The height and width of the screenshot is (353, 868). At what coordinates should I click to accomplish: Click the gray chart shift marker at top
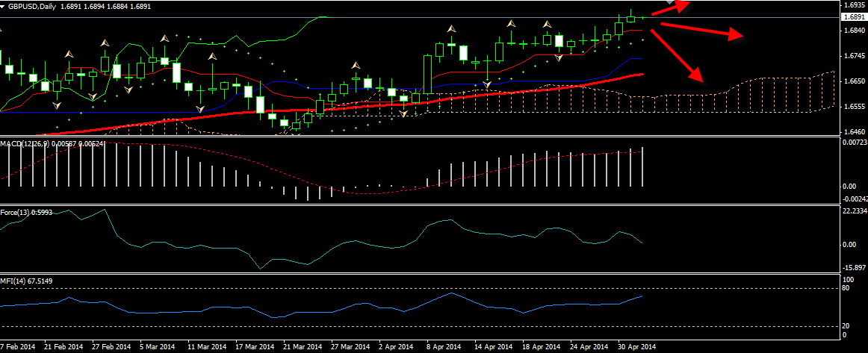coord(670,2)
